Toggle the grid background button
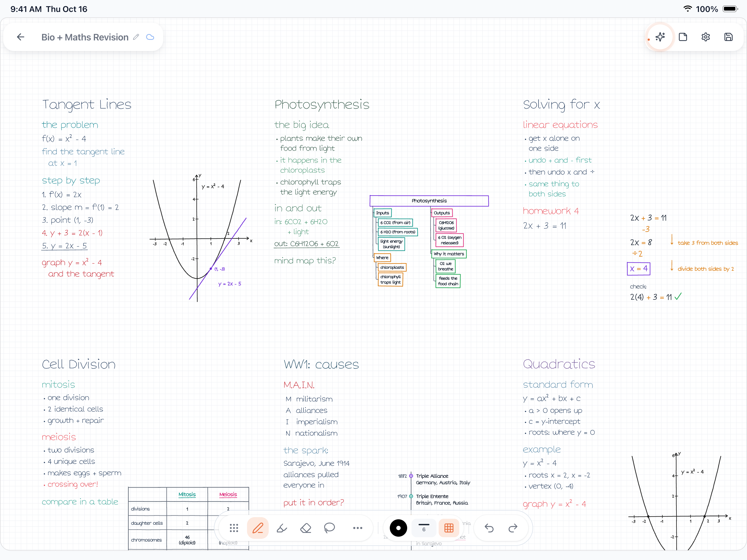This screenshot has width=747, height=560. [449, 528]
